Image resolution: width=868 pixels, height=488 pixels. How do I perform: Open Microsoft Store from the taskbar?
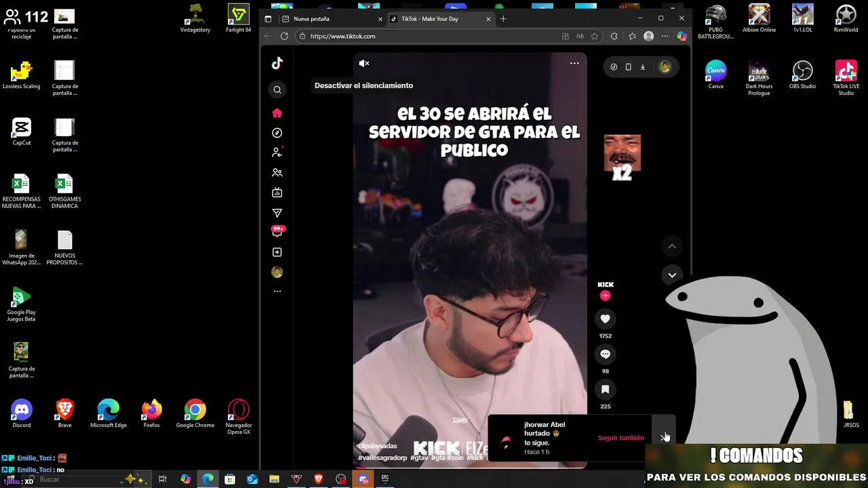pos(230,479)
